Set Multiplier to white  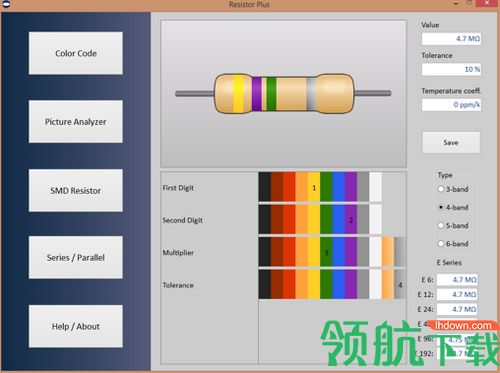[x=376, y=252]
